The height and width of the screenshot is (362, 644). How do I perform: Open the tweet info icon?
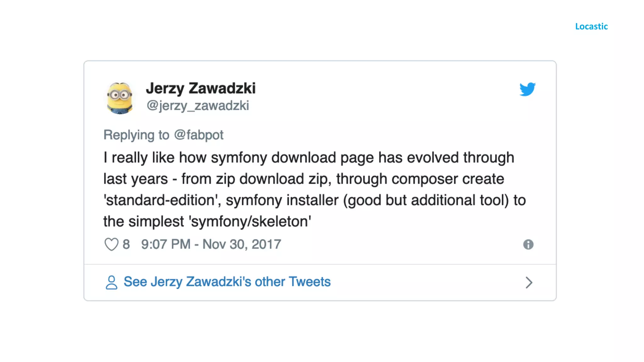click(528, 244)
